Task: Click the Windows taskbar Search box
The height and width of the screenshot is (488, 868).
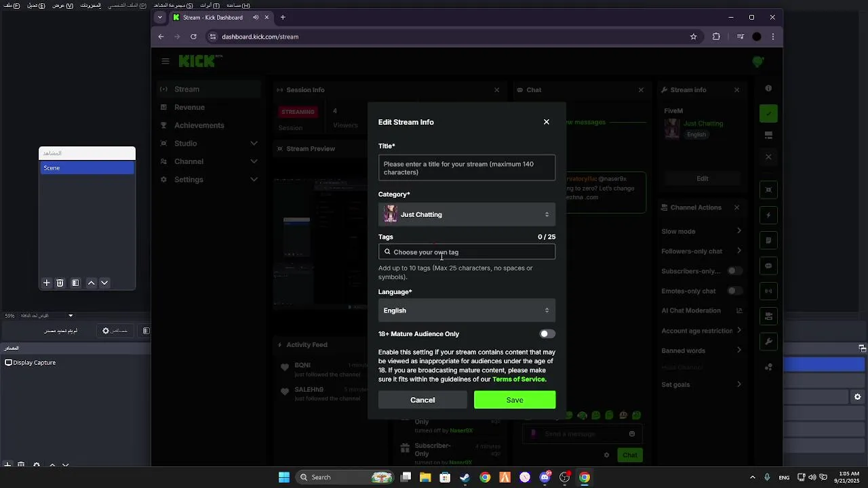Action: [344, 477]
